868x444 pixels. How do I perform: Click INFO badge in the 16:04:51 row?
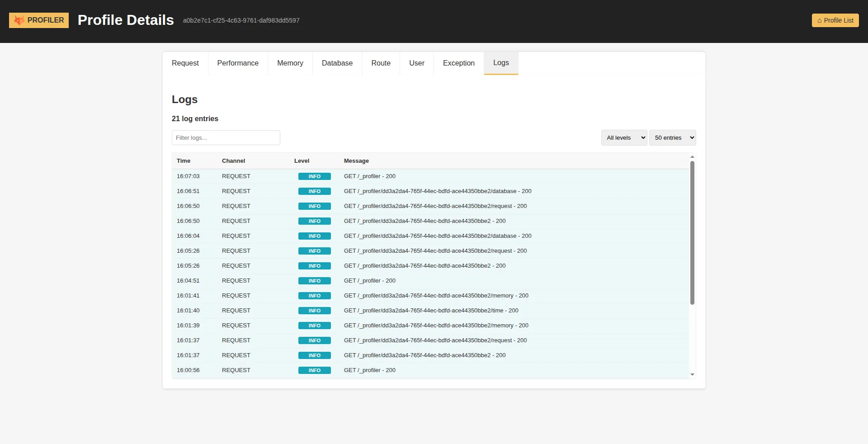click(x=315, y=281)
